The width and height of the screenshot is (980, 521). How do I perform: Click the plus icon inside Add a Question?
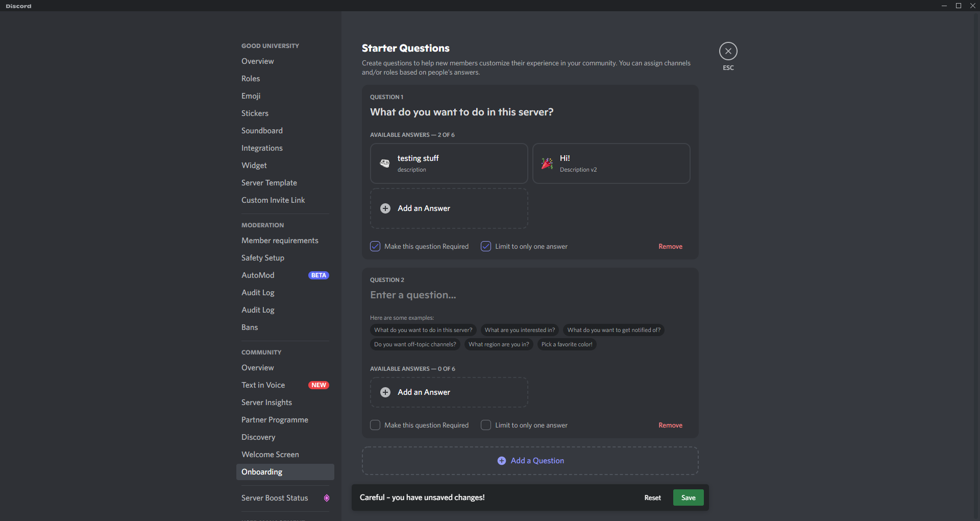[x=502, y=460]
